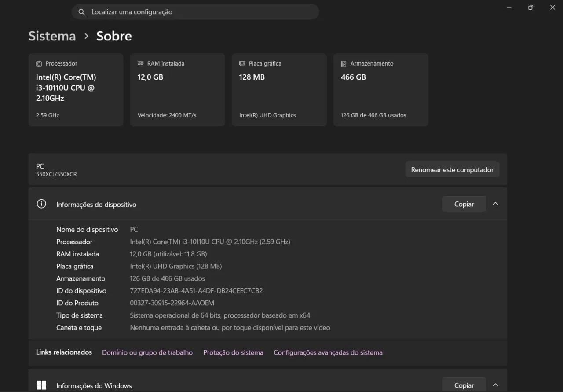Click 'Velocidade: 2400 MT/s' in RAM card
Viewport: 563px width, 392px height.
167,115
